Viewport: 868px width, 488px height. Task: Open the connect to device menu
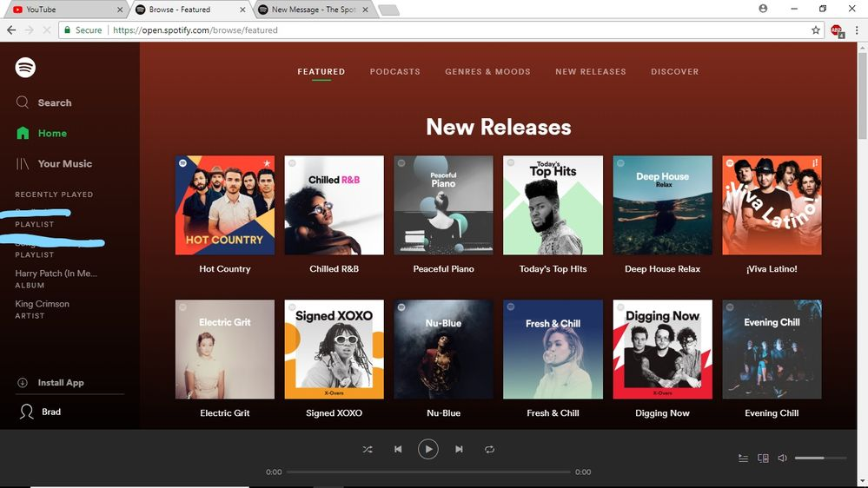click(x=763, y=458)
